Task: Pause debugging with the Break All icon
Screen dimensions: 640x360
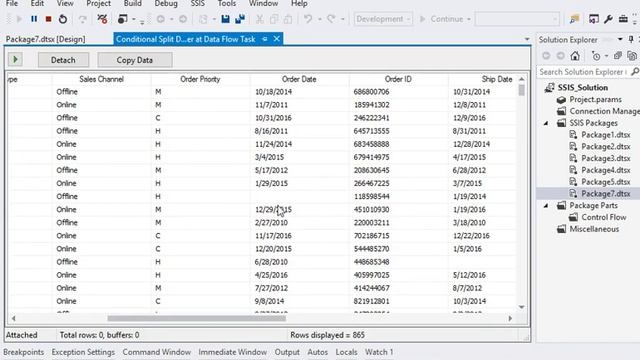Action: click(34, 19)
